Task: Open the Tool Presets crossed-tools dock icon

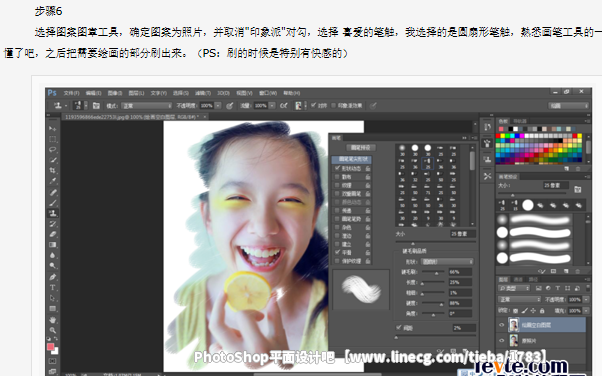Action: pos(487,176)
